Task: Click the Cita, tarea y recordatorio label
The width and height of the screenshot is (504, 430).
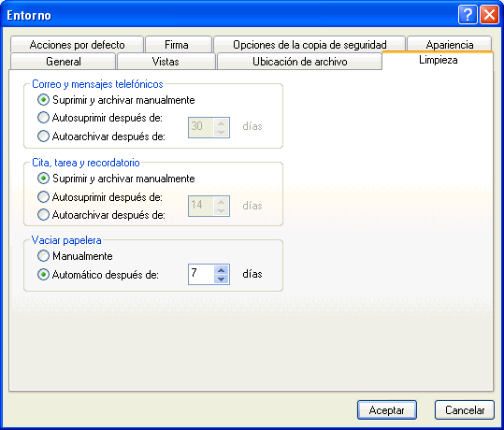Action: click(86, 163)
